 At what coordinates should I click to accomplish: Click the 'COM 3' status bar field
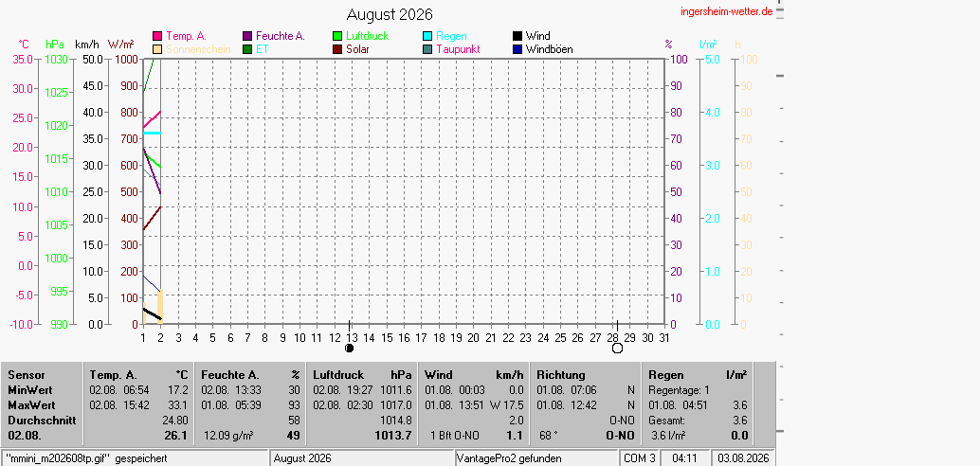click(x=640, y=458)
